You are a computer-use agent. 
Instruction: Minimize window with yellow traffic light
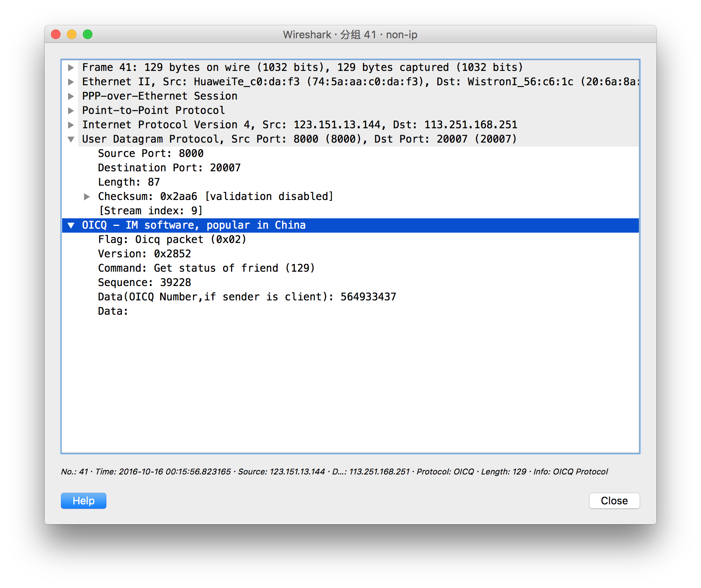(x=72, y=34)
